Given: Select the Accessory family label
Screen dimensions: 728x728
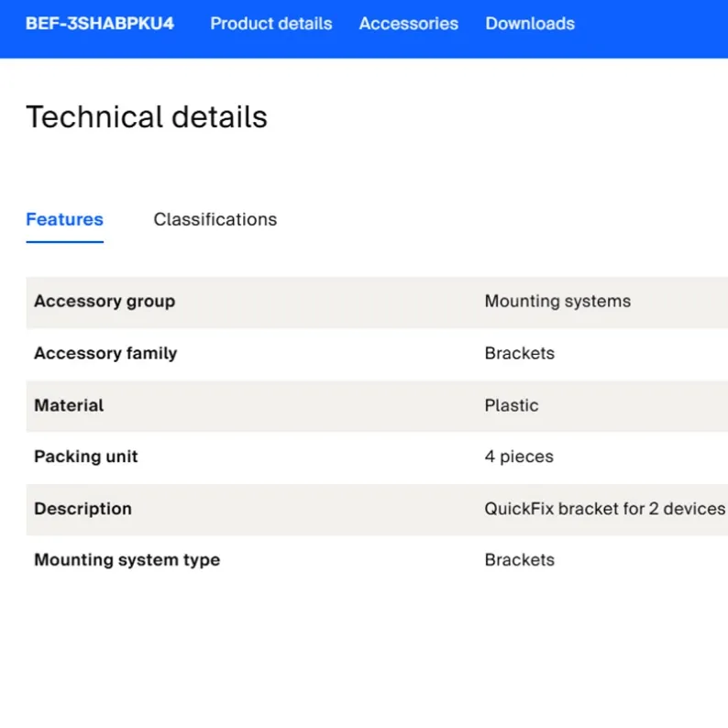Looking at the screenshot, I should click(x=105, y=354).
